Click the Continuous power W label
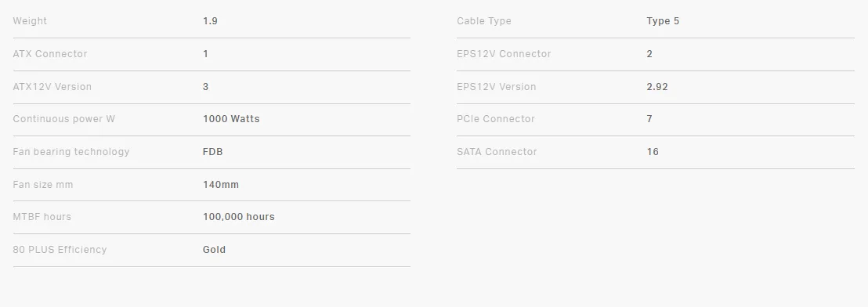 point(63,119)
